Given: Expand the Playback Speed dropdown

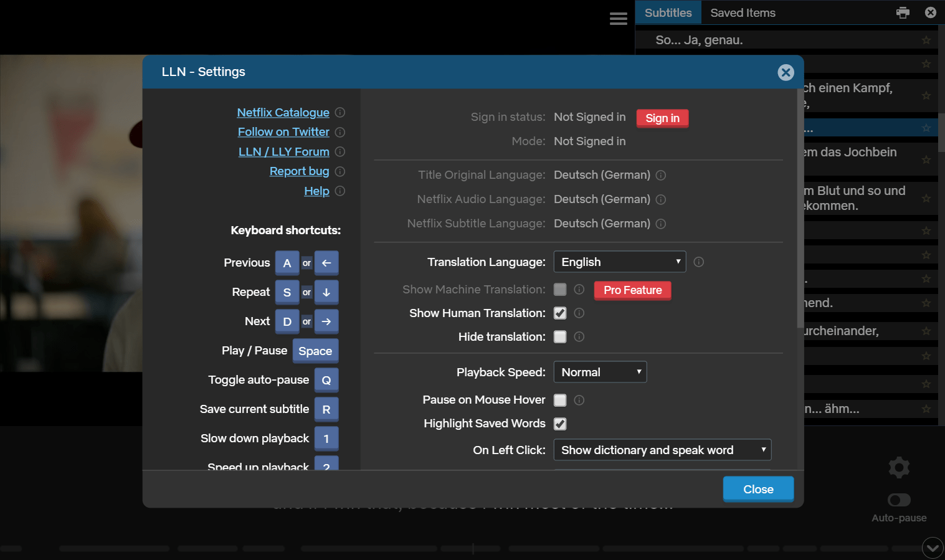Looking at the screenshot, I should click(x=600, y=373).
